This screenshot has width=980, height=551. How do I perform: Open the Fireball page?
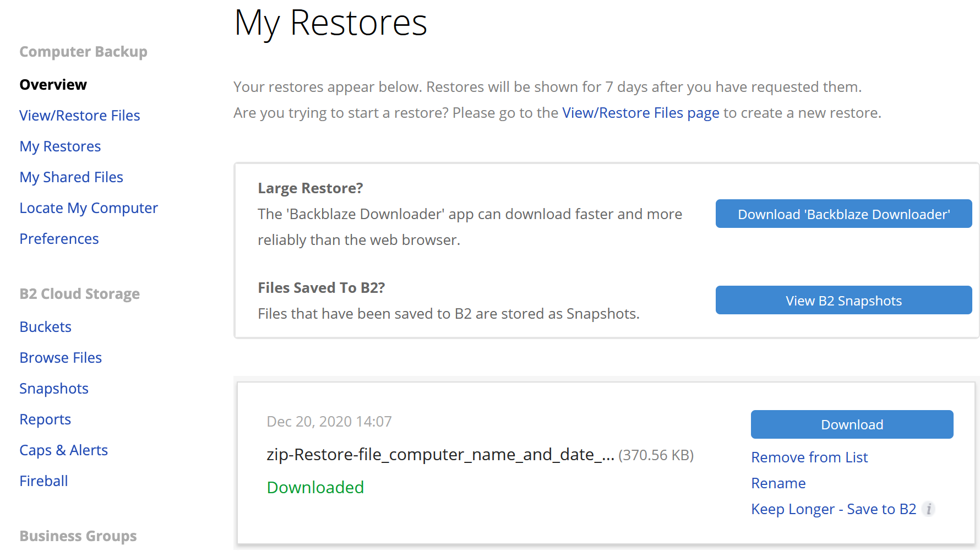click(x=43, y=481)
